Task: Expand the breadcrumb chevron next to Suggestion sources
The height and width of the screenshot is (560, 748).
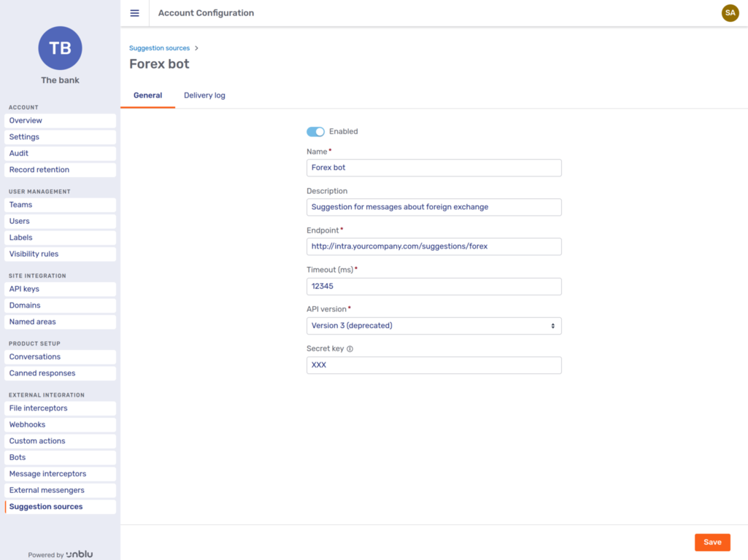Action: (x=195, y=47)
